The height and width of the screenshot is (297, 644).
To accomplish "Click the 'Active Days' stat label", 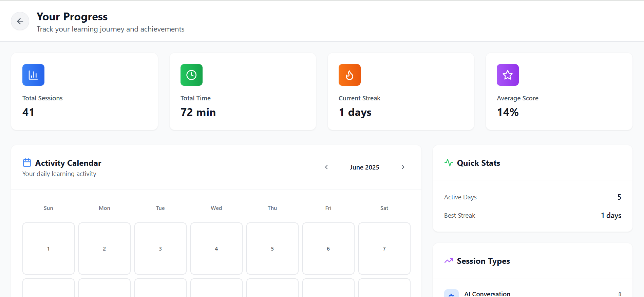I will click(x=460, y=197).
